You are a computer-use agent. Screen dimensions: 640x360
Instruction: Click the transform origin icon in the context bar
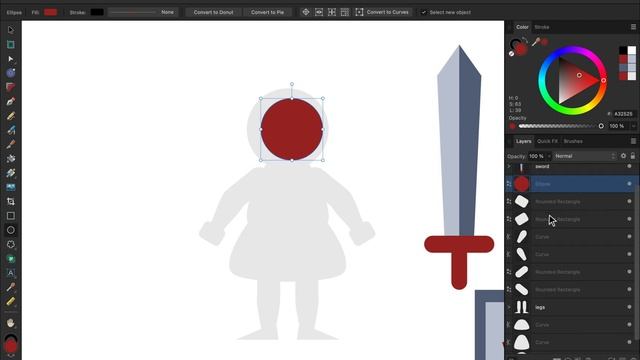(x=306, y=12)
